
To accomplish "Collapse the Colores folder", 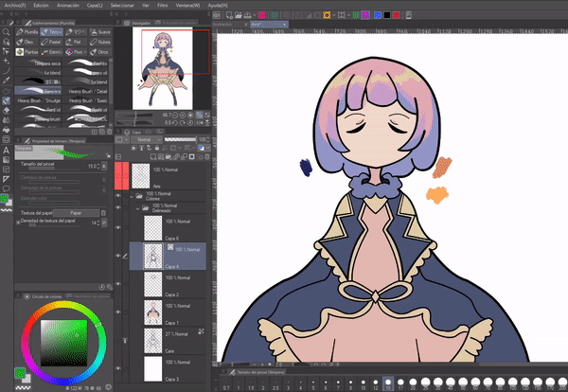I will click(132, 196).
